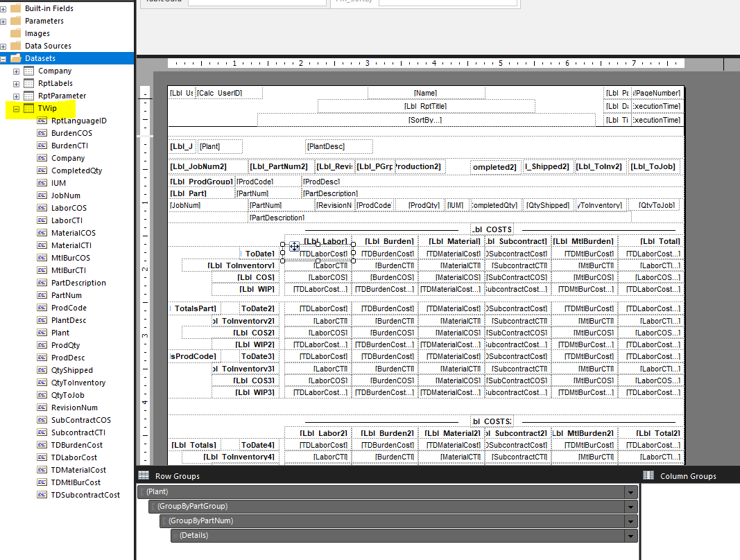The image size is (740, 560).
Task: Click the TDLaborCost field icon
Action: pyautogui.click(x=42, y=457)
